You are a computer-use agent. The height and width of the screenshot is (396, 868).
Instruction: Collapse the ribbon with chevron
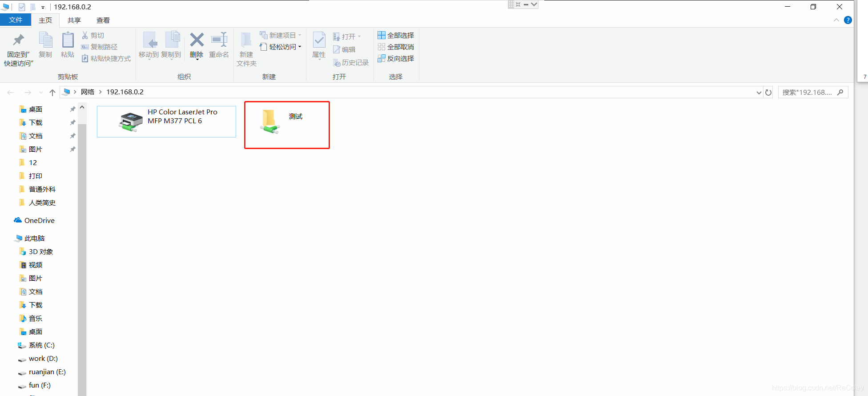point(836,20)
